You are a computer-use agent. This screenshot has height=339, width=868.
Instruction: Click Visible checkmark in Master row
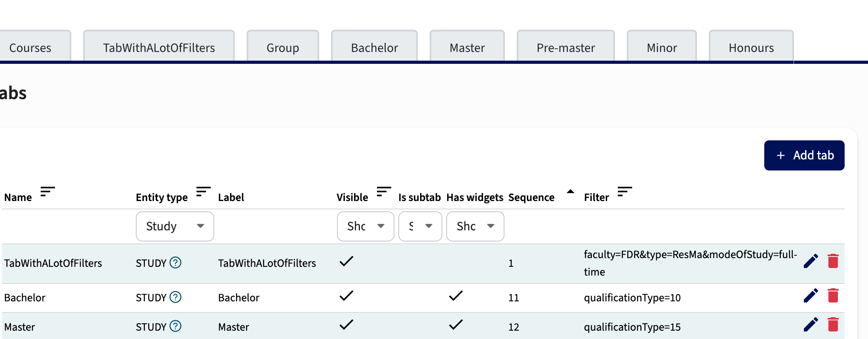[346, 325]
